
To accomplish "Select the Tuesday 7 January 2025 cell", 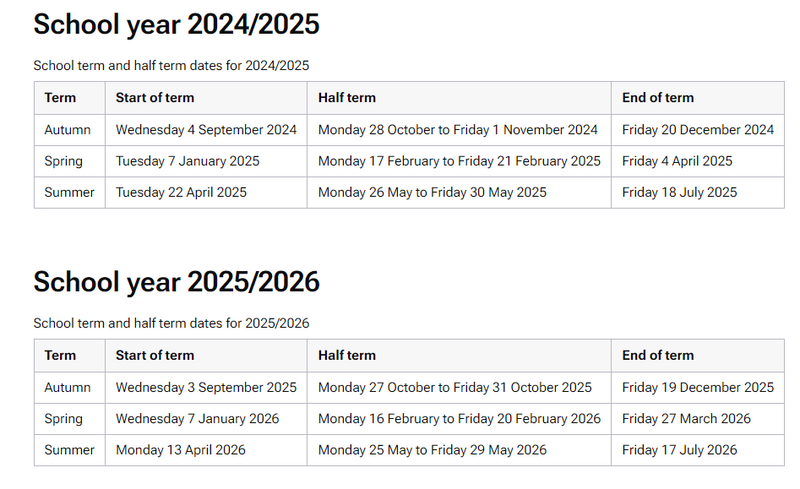I will [x=187, y=161].
